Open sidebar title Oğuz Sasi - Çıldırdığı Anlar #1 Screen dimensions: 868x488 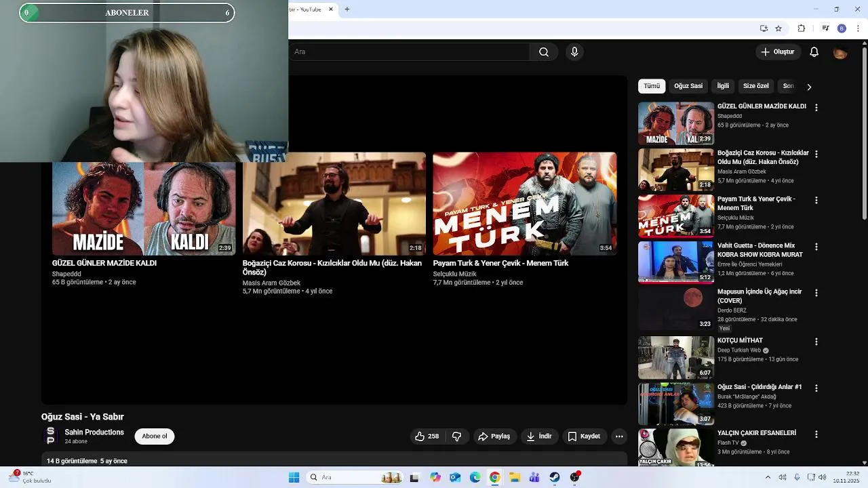click(x=759, y=387)
